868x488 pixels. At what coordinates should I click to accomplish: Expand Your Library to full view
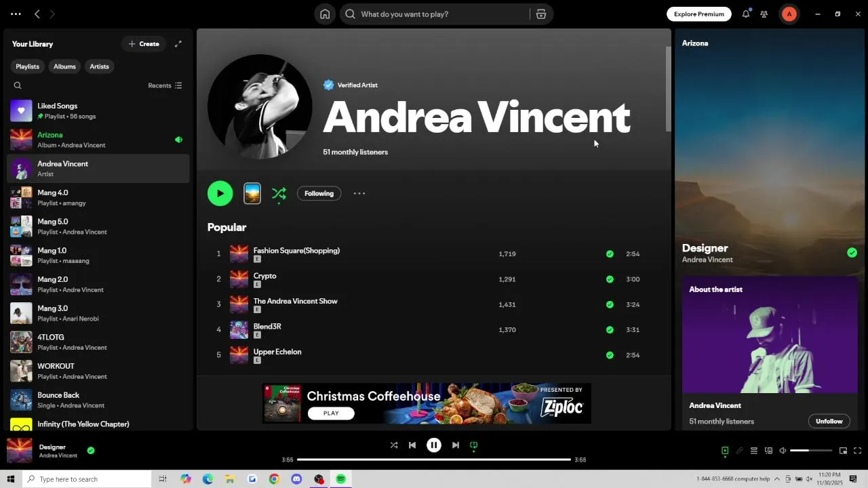point(178,44)
